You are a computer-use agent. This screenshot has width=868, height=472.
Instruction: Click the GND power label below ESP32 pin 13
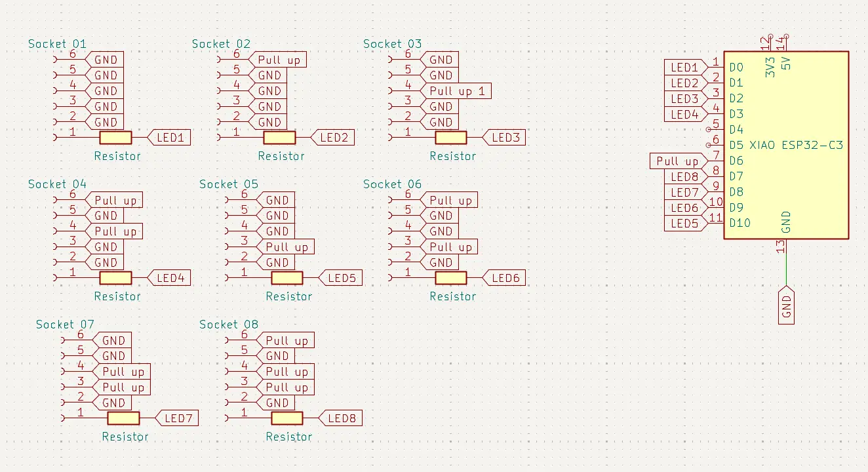click(x=787, y=305)
